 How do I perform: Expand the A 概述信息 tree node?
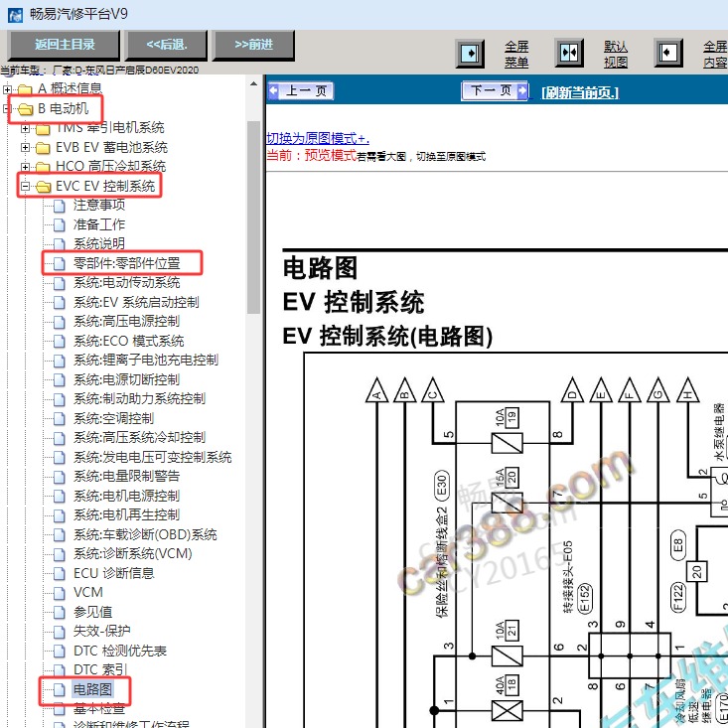click(7, 88)
